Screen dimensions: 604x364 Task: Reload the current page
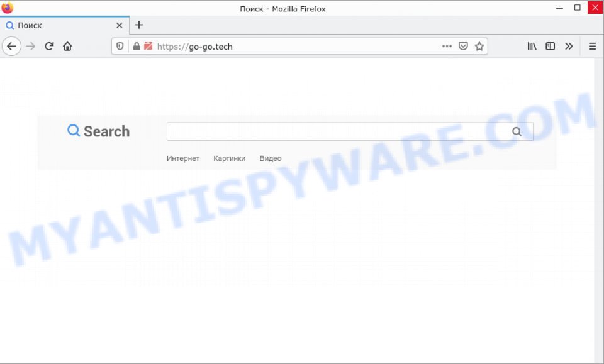49,47
